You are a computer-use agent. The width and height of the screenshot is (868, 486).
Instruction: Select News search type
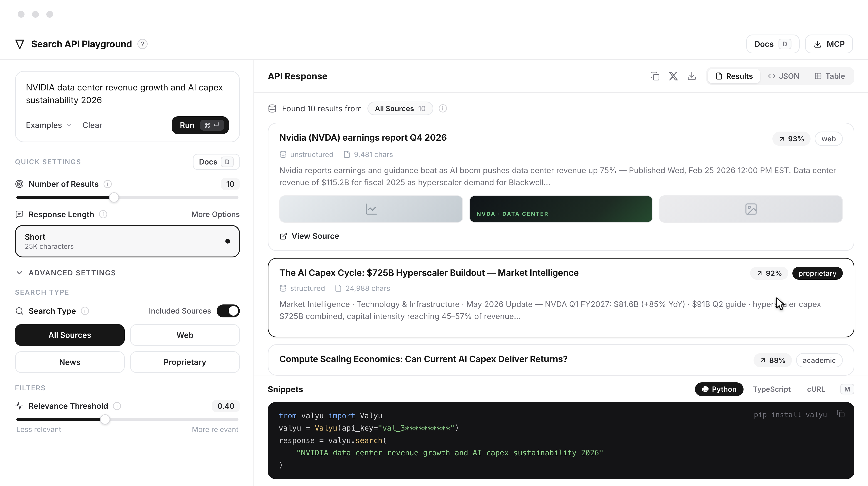point(70,362)
